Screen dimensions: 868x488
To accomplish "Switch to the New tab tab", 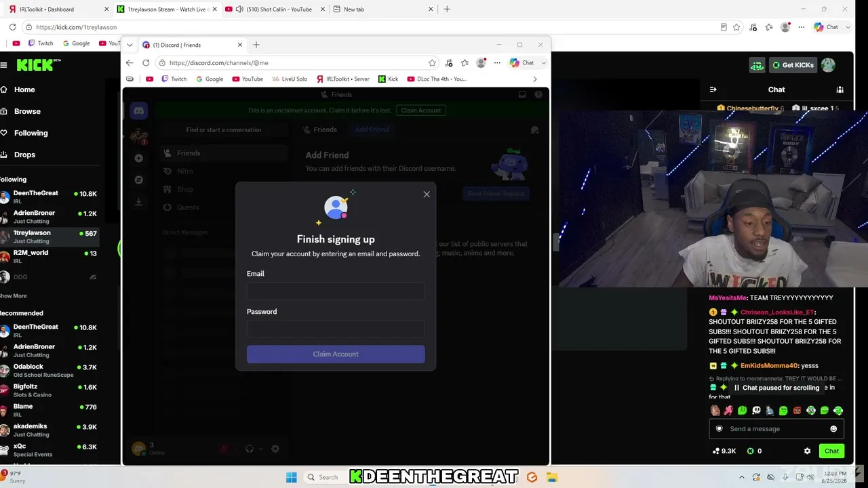I will pyautogui.click(x=383, y=9).
